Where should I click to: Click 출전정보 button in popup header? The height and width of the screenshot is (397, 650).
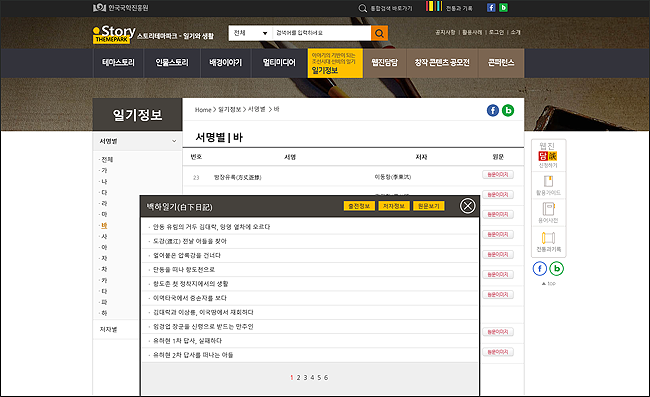point(359,206)
